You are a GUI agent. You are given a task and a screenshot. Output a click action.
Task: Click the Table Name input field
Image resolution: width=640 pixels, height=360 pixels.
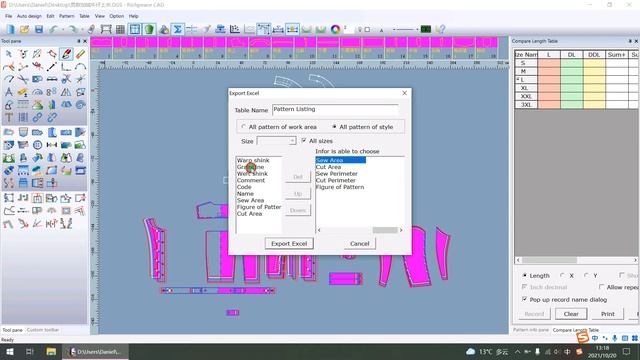pos(335,109)
